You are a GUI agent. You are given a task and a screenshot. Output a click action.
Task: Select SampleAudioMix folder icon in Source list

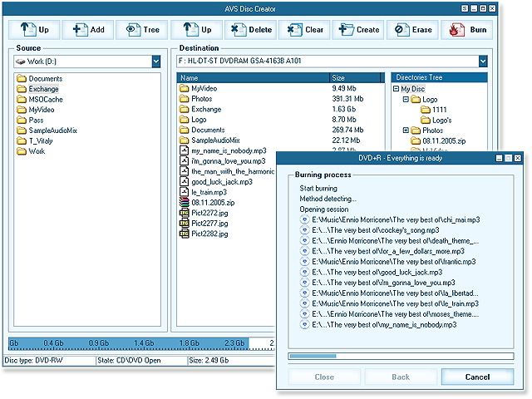click(22, 131)
